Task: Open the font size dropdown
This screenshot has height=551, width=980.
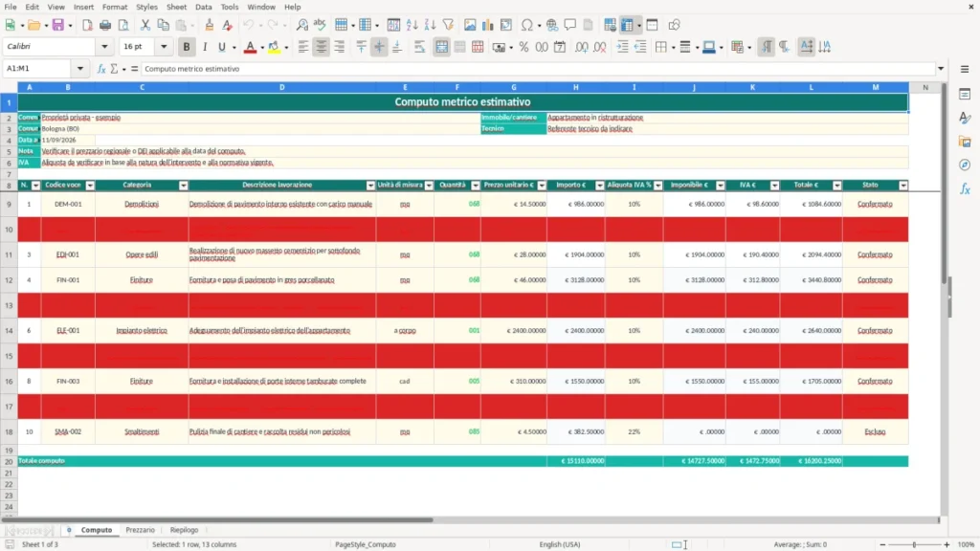Action: [164, 47]
